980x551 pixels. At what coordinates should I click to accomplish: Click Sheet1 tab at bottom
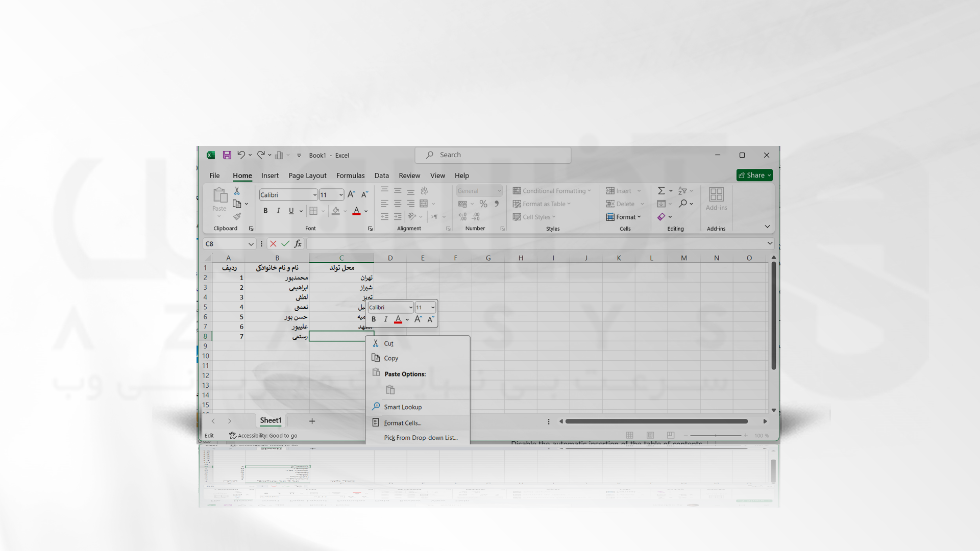point(270,420)
